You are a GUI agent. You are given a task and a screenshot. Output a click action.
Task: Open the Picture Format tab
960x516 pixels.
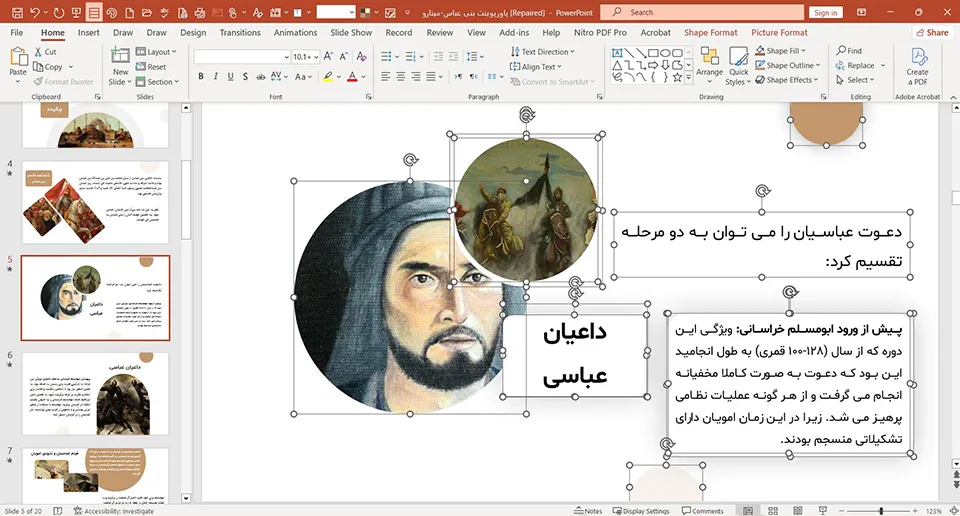click(779, 32)
